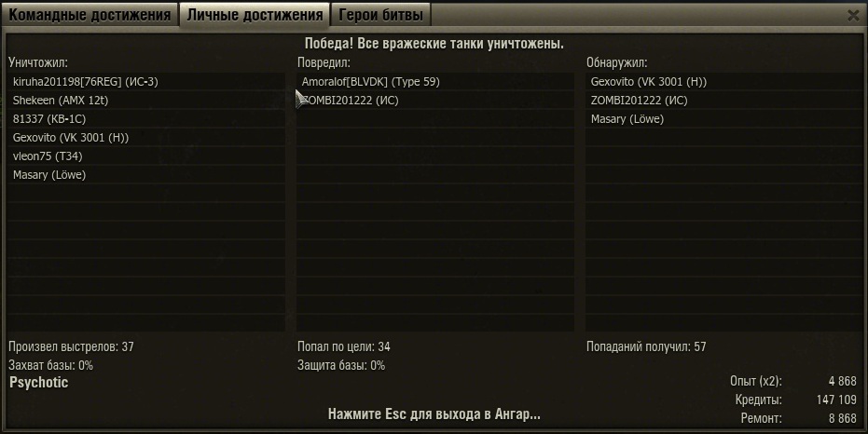868x434 pixels.
Task: Select the Личные достижения tab
Action: pyautogui.click(x=255, y=14)
